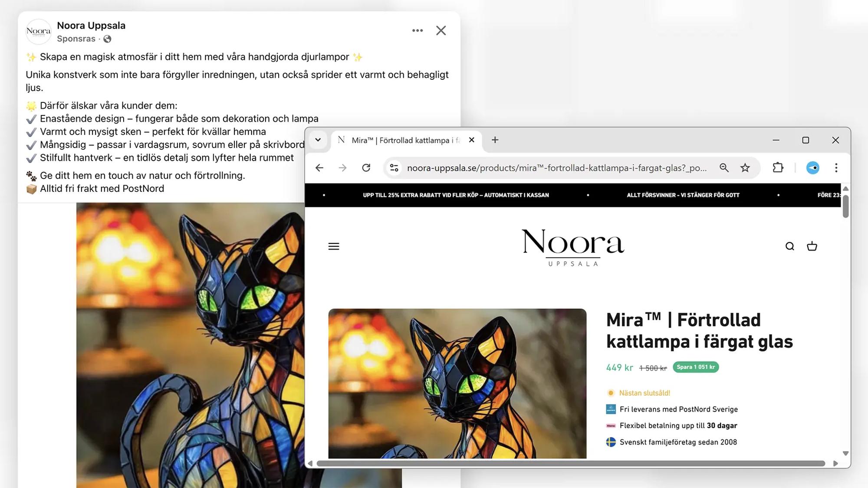Open the hamburger menu on Noora site

pos(334,246)
